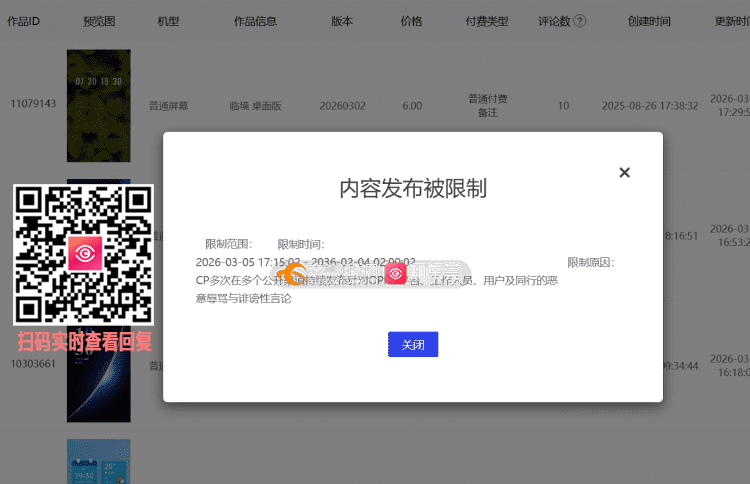
Task: Click the blue 关闭 button
Action: coord(413,344)
